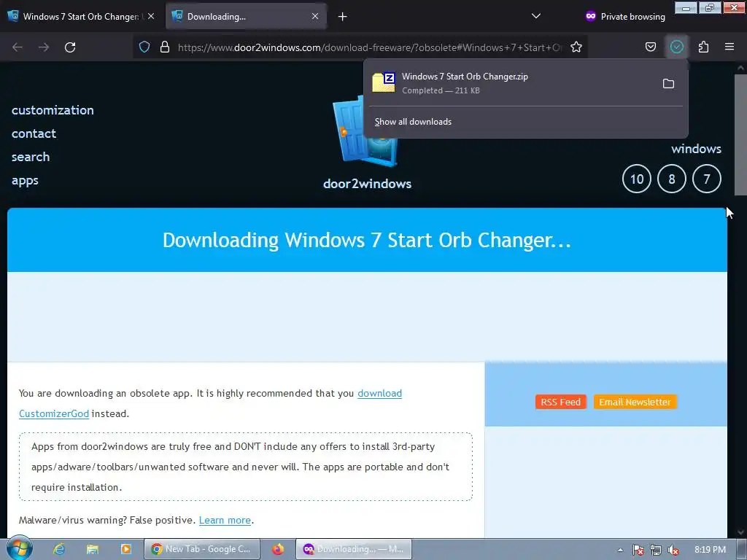Close the Windows 7 Start Orb Changer tab
The height and width of the screenshot is (560, 747).
pos(150,16)
